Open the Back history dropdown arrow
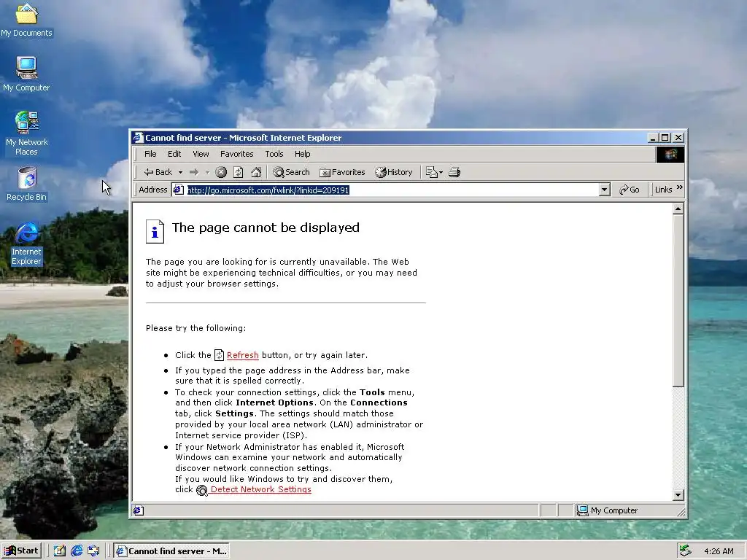This screenshot has height=560, width=747. (x=181, y=172)
